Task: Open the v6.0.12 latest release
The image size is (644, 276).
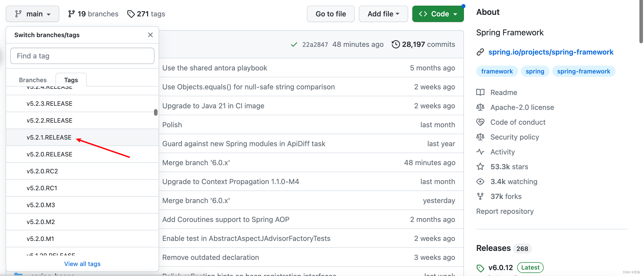Action: [x=501, y=268]
